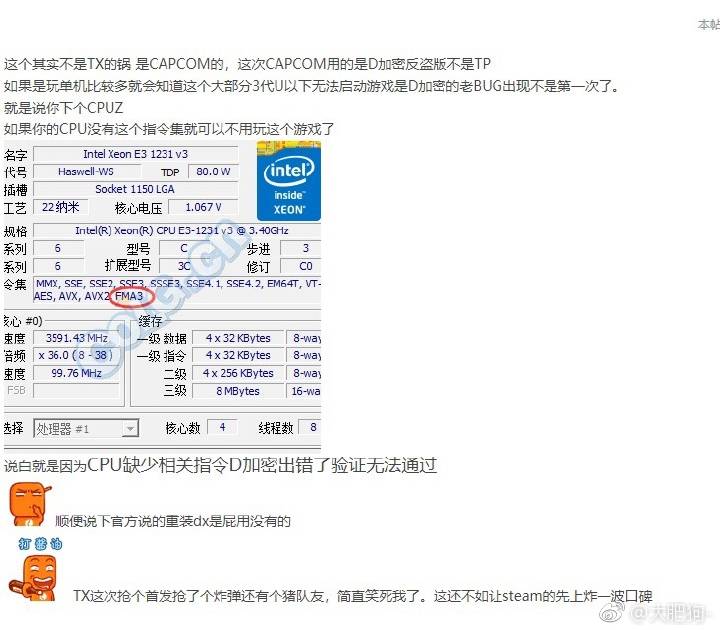
Task: Click the model value 'C'
Action: 184,248
